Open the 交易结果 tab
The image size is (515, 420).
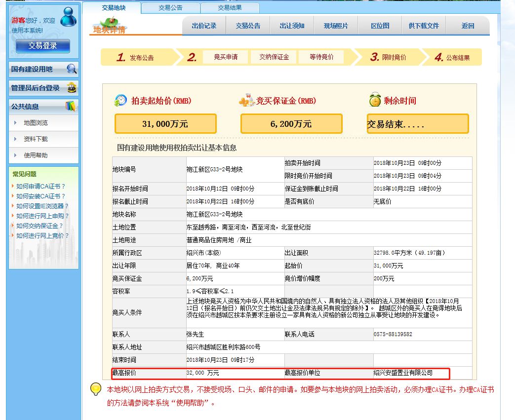click(229, 8)
